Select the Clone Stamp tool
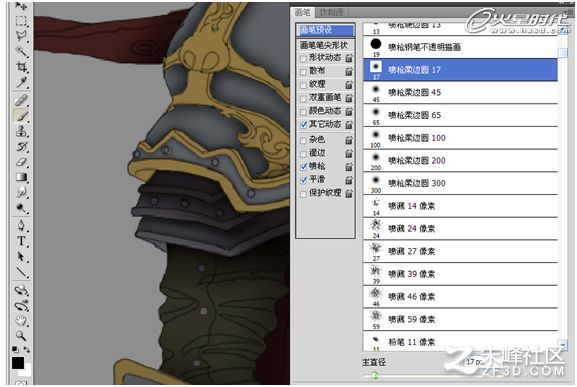 point(22,131)
